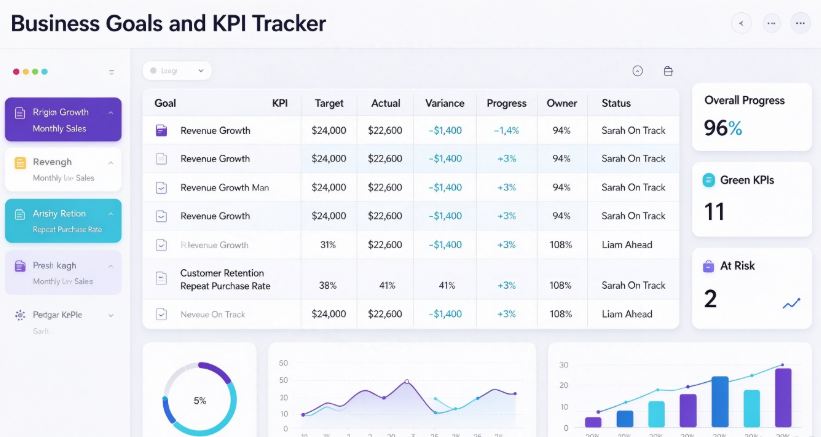Click Revenue Growth Man goal text

225,187
